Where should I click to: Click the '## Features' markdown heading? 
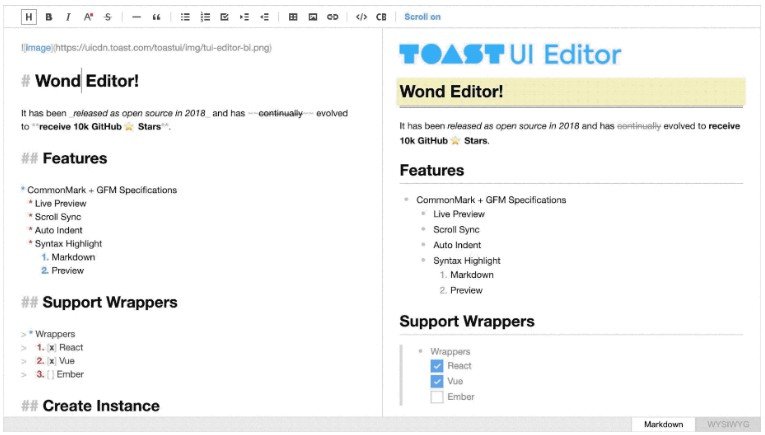pos(64,158)
